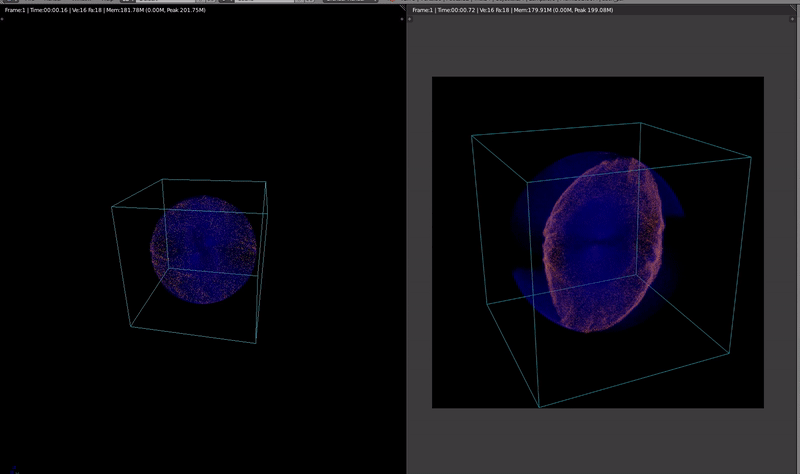
Task: Click the rendered volume image in the right editor
Action: pyautogui.click(x=598, y=242)
